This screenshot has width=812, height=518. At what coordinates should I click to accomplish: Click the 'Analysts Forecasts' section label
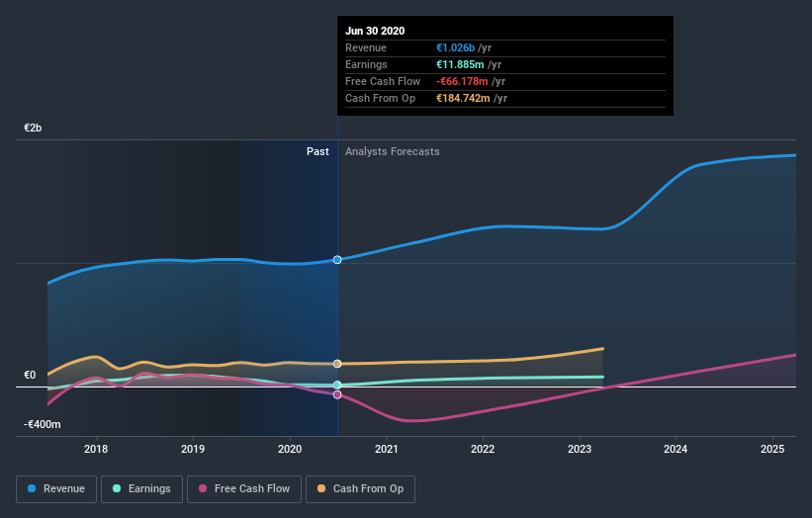(393, 151)
